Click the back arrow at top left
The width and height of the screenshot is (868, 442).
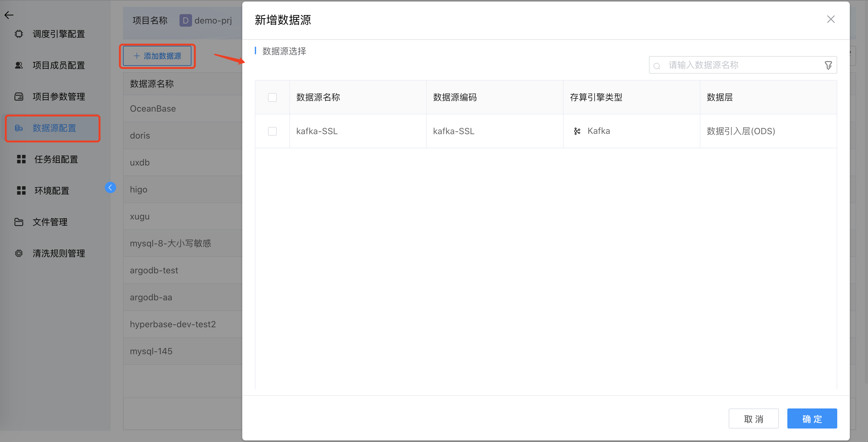point(9,15)
